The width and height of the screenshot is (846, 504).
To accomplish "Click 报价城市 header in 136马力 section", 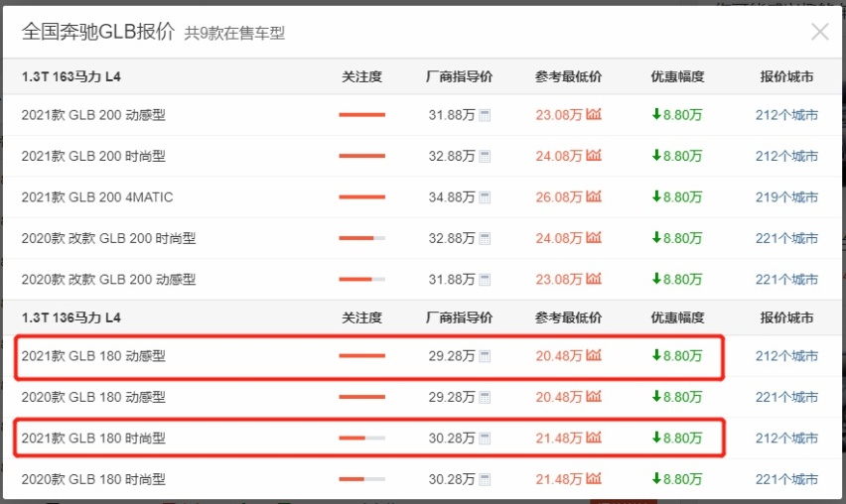I will [786, 318].
